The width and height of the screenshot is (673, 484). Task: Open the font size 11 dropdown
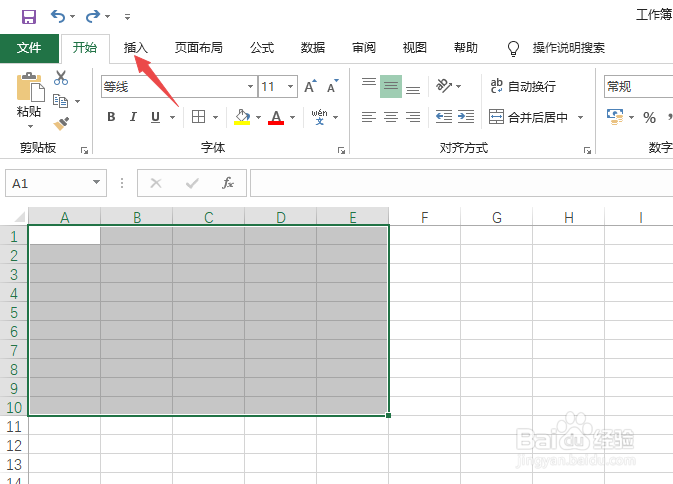coord(291,86)
